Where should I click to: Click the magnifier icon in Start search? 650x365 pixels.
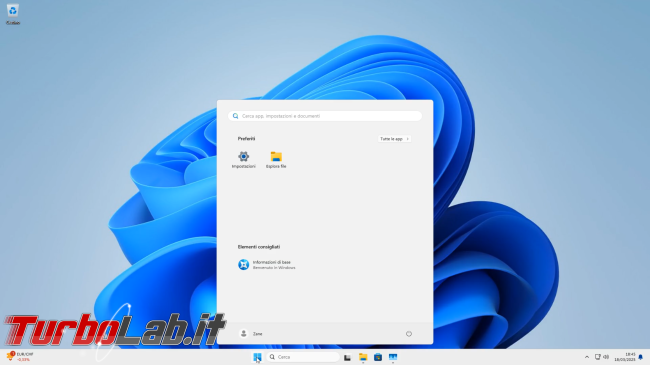pos(235,116)
